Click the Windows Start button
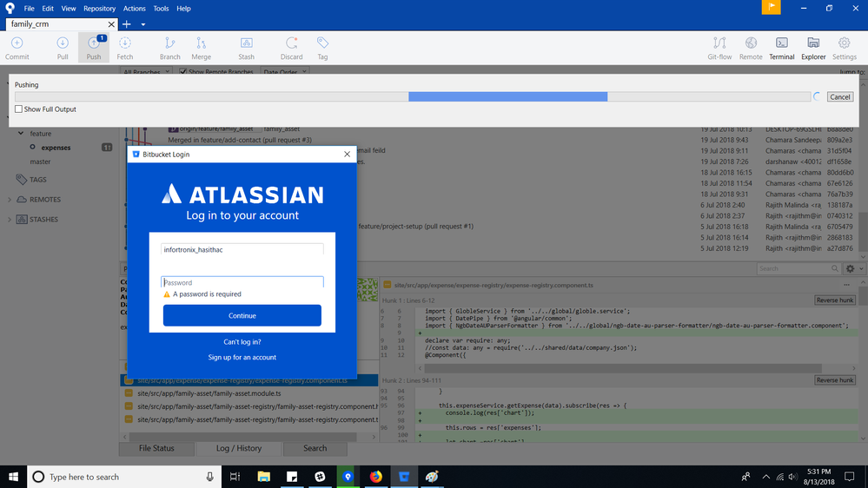 tap(13, 477)
